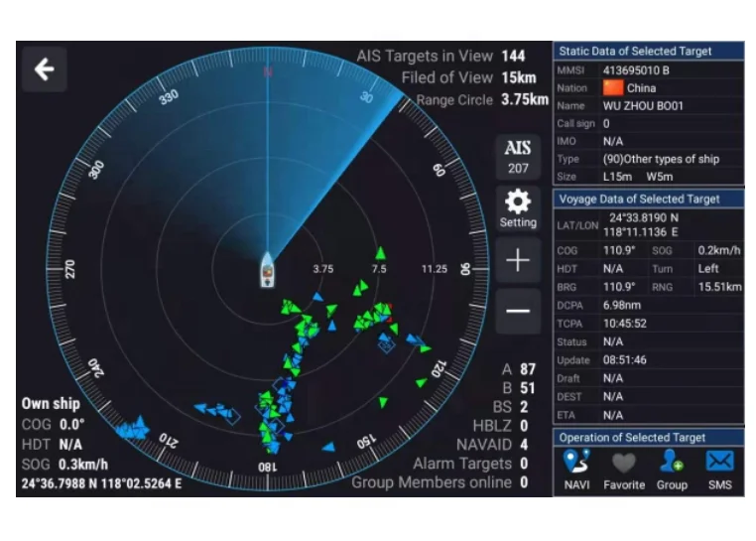Image resolution: width=756 pixels, height=541 pixels.
Task: Send SMS to selected target
Action: [x=720, y=470]
